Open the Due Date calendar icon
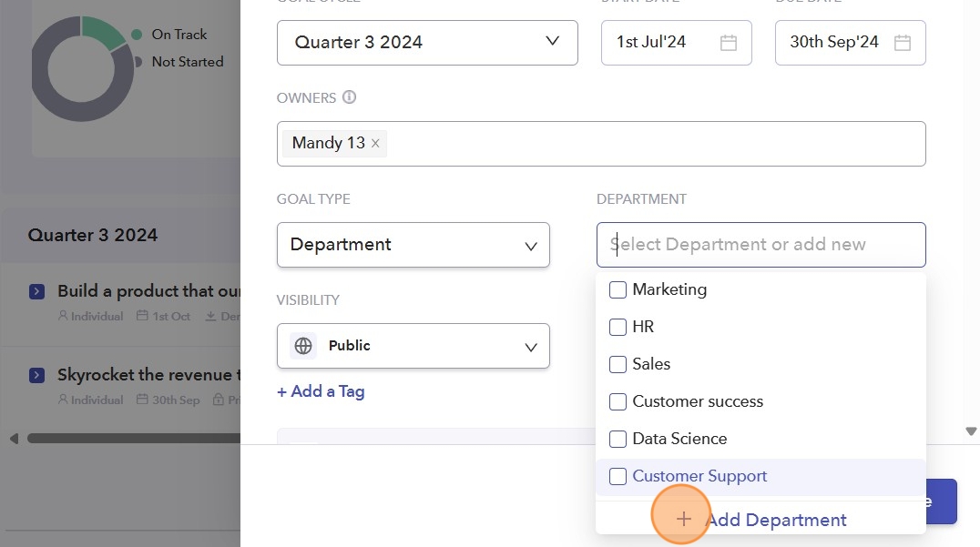Image resolution: width=980 pixels, height=547 pixels. [x=902, y=43]
